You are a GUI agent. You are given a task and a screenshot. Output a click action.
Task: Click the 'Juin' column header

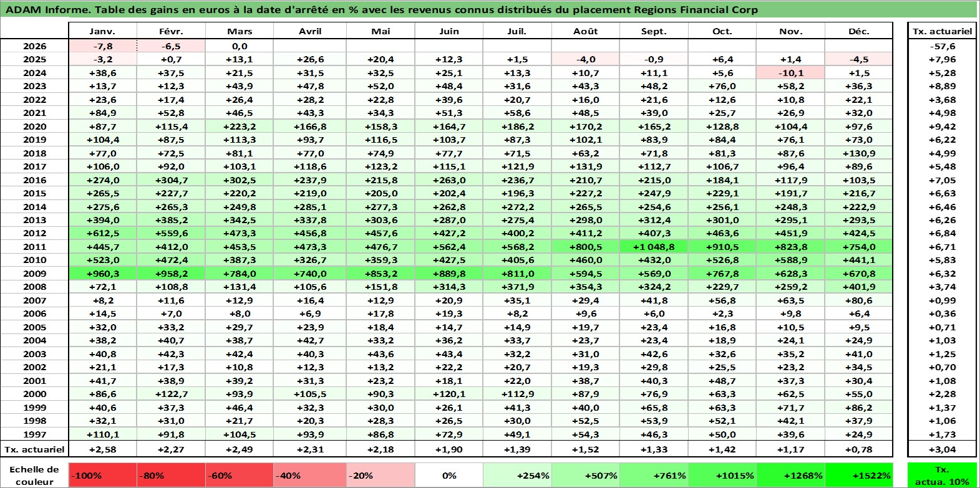(449, 31)
